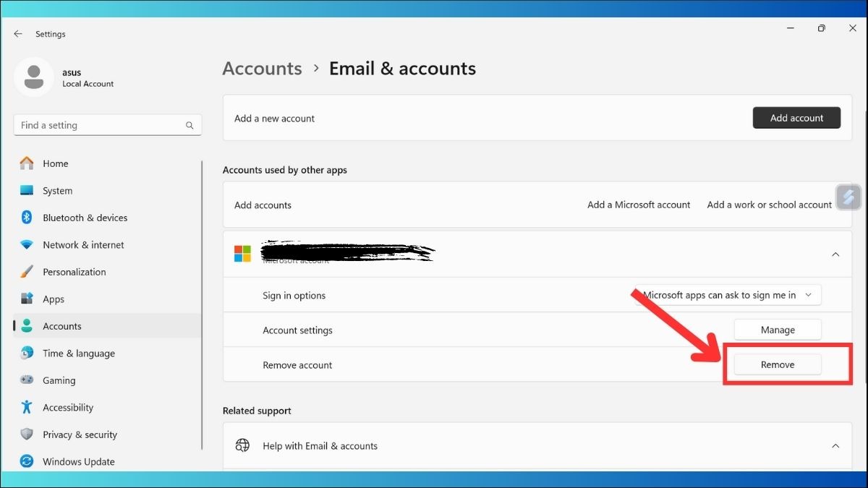Click the Bluetooth icon in the sidebar

coord(27,218)
